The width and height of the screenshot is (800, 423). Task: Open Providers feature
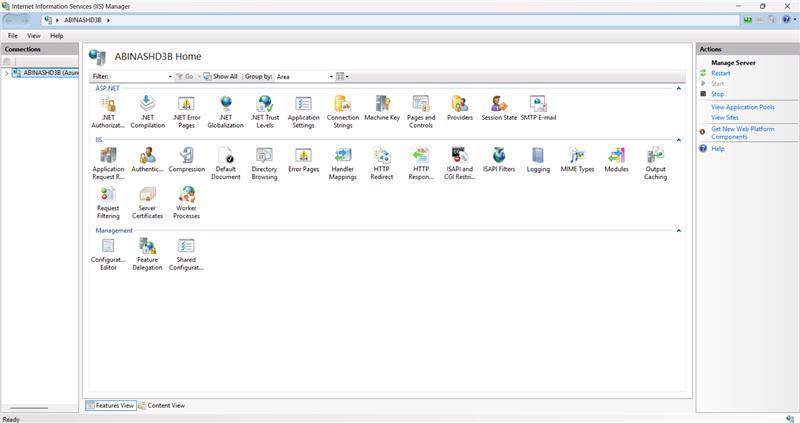point(460,108)
